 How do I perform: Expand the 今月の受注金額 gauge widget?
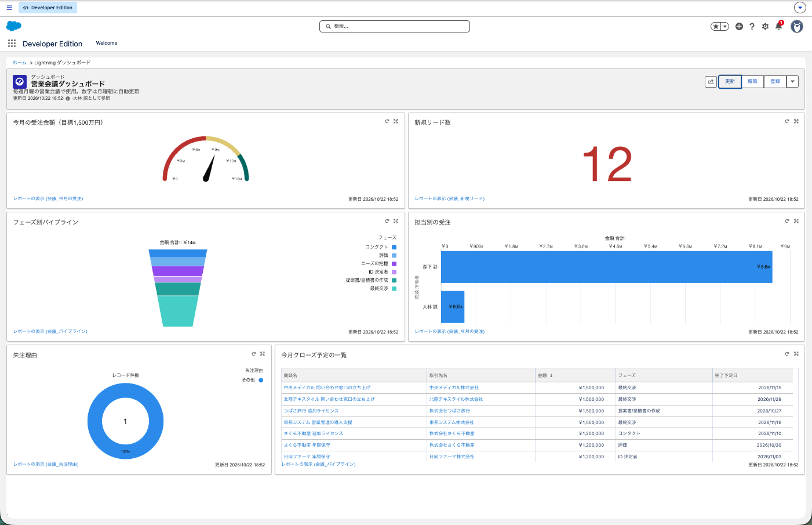click(x=396, y=121)
